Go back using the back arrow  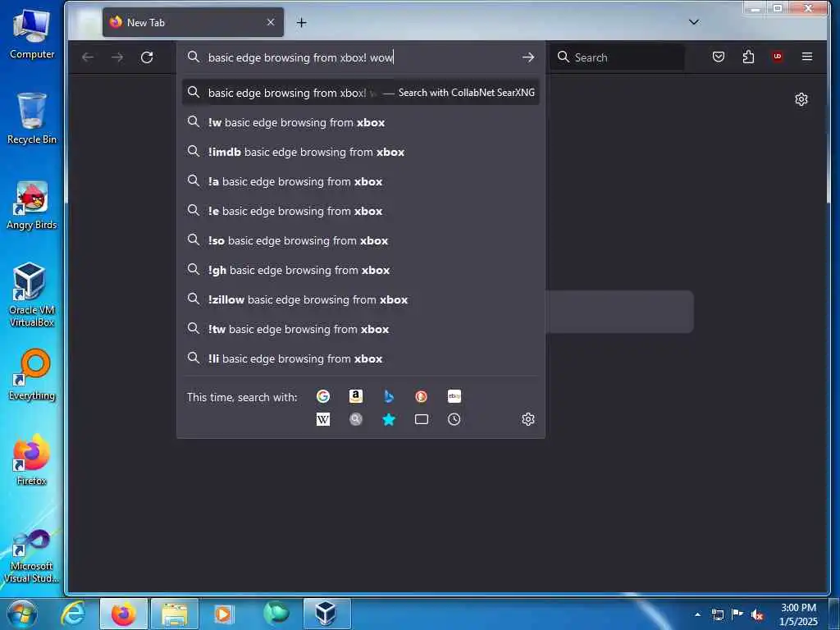pos(88,57)
